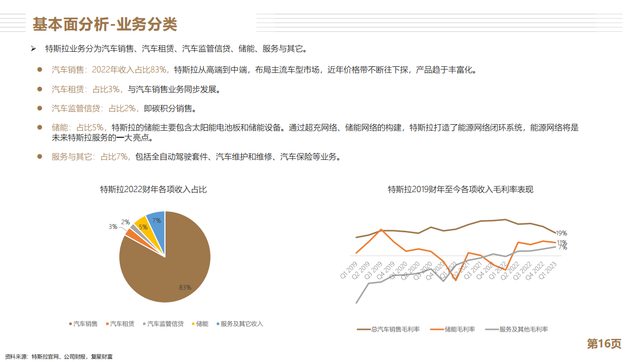The width and height of the screenshot is (644, 362).
Task: Click line legend entry 服务及其他毛利率
Action: (517, 329)
